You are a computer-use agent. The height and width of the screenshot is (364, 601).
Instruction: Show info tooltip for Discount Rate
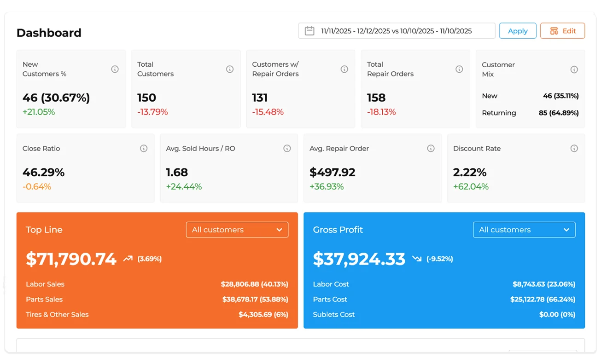click(x=574, y=149)
